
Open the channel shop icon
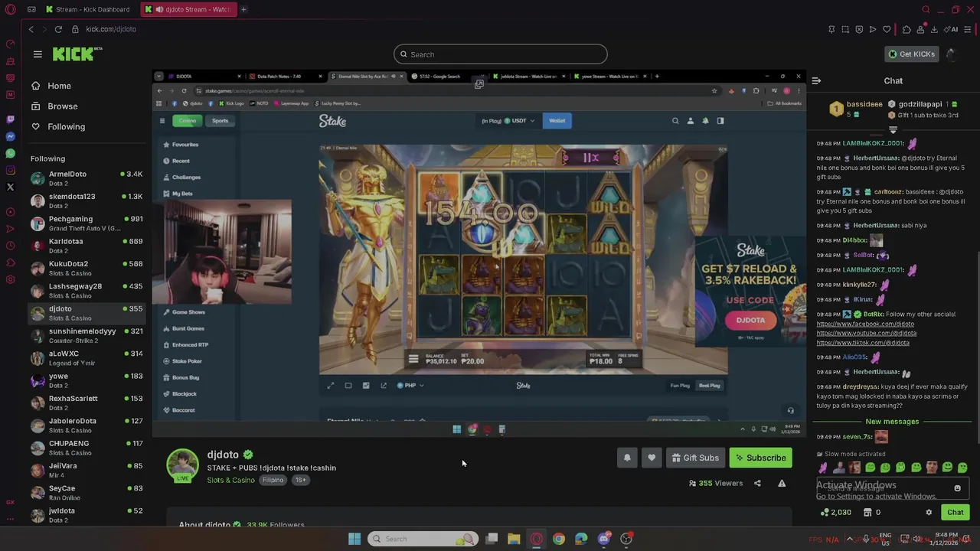click(x=869, y=513)
